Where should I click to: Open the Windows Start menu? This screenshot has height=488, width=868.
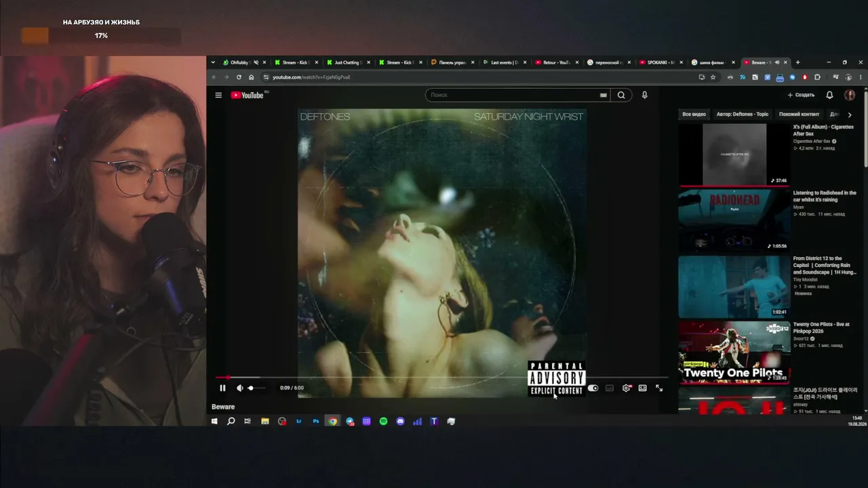coord(214,422)
